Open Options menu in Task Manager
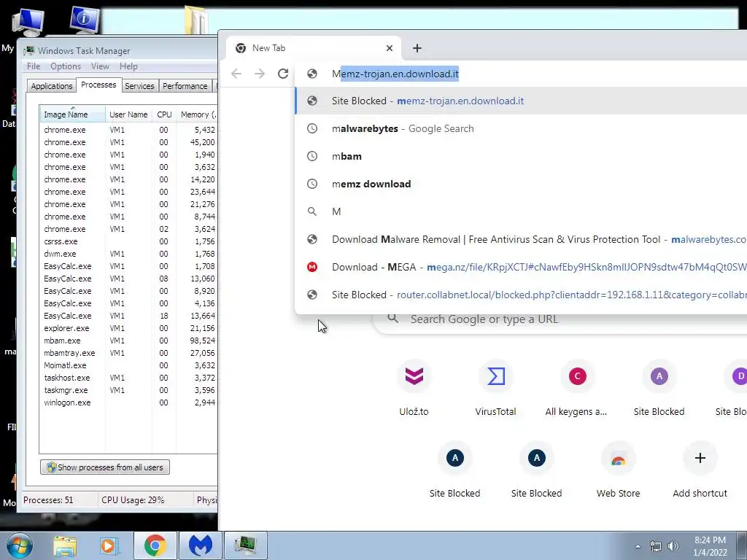Viewport: 747px width, 560px height. (66, 66)
